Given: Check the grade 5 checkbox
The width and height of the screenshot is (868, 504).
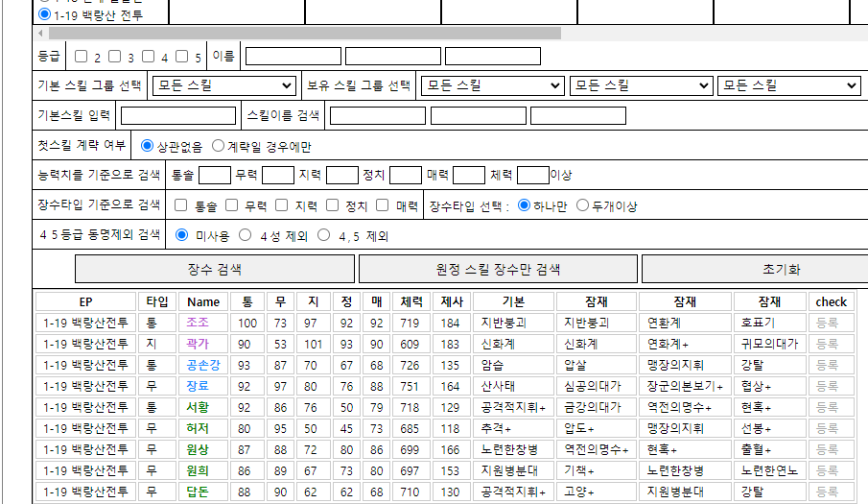Looking at the screenshot, I should pos(181,56).
